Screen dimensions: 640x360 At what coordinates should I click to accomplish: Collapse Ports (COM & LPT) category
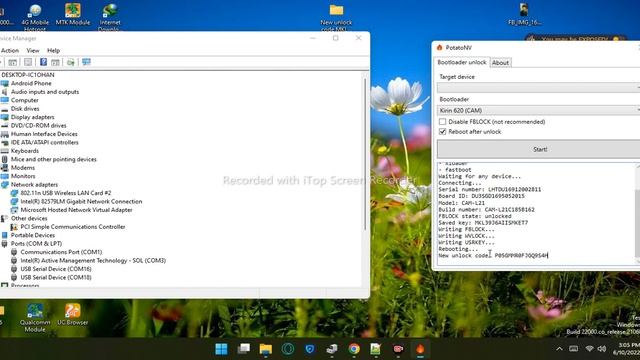36,244
